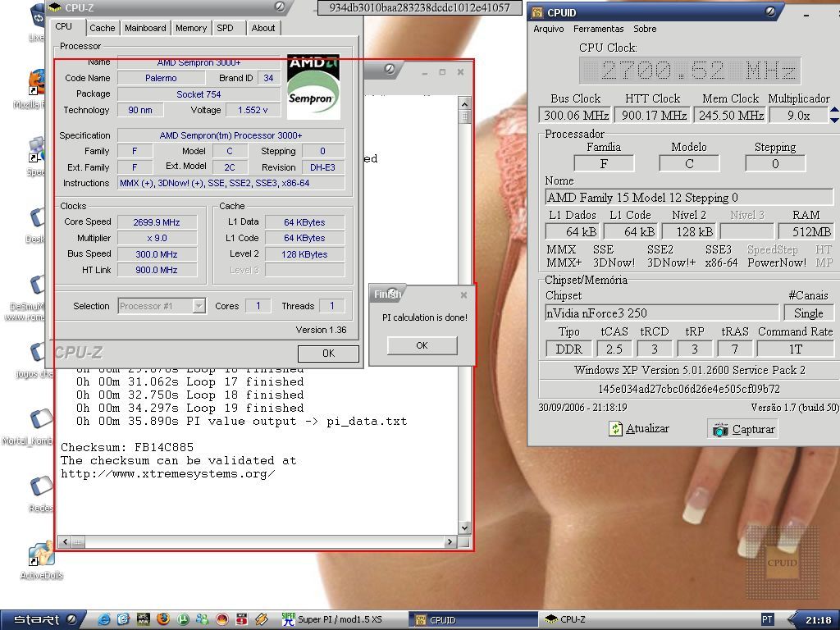This screenshot has height=630, width=840.
Task: Open the Sobre menu in CPUID
Action: 645,29
